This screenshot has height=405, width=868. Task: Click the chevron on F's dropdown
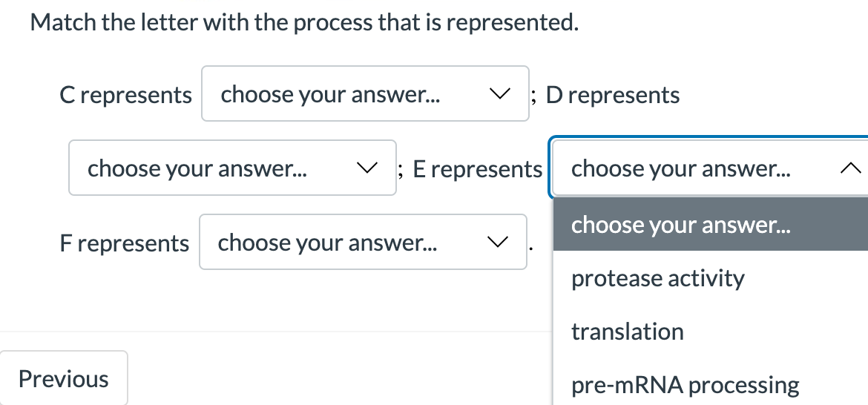(499, 243)
